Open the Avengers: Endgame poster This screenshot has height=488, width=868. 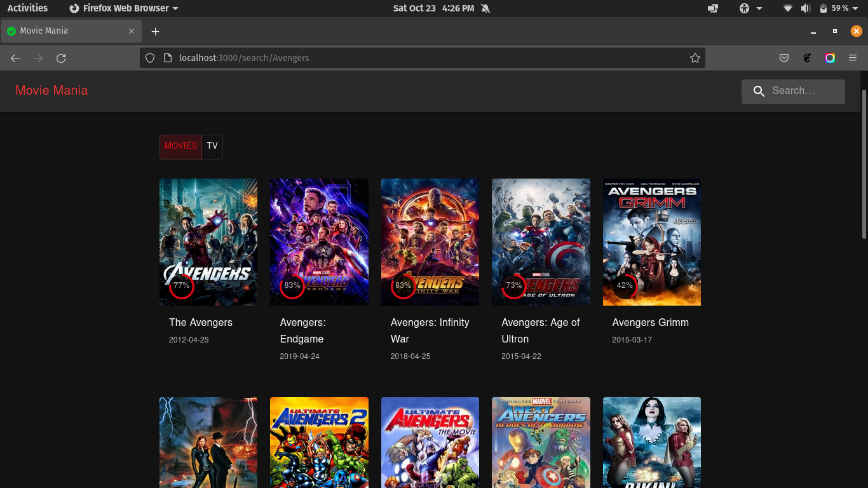319,242
